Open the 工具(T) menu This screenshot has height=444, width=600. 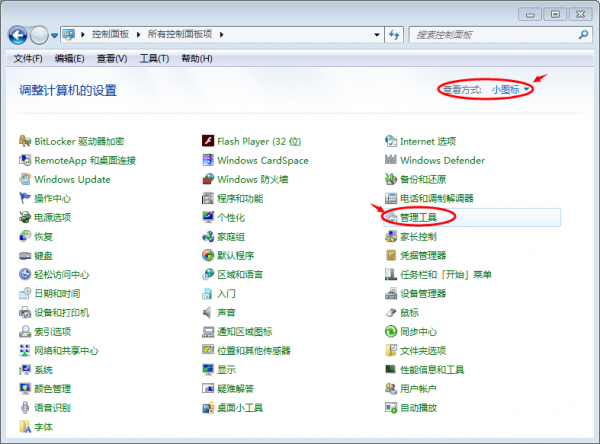(154, 59)
